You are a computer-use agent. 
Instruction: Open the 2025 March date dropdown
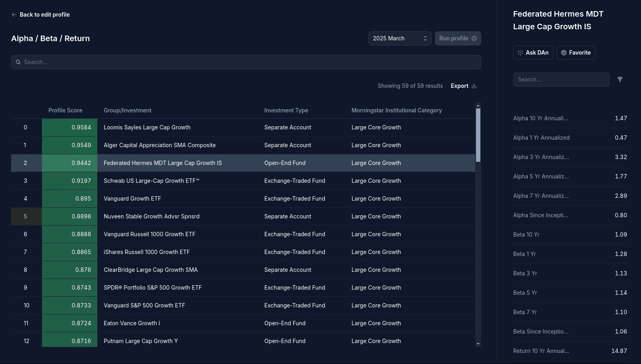[399, 38]
